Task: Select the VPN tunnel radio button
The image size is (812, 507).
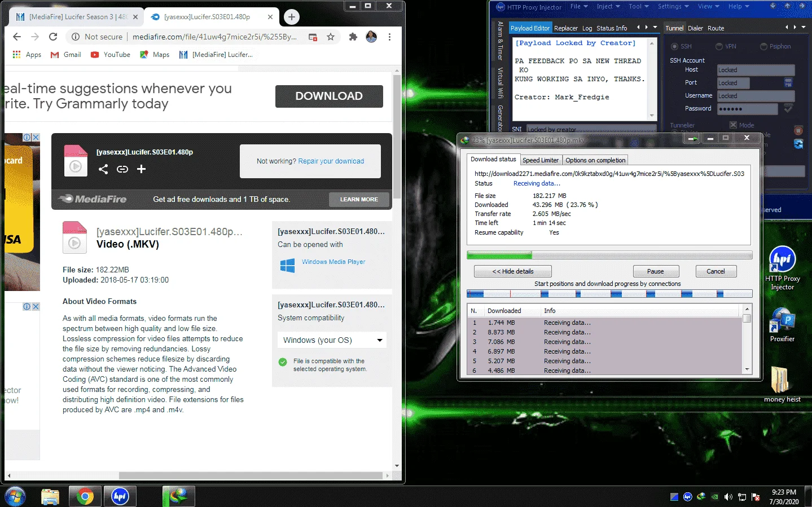Action: pyautogui.click(x=719, y=46)
